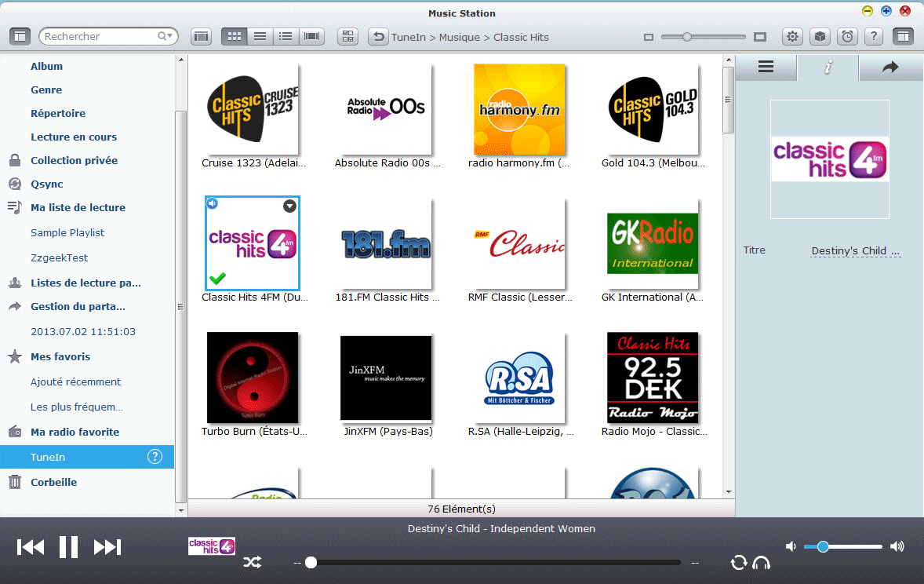Image resolution: width=924 pixels, height=584 pixels.
Task: Adjust the thumbnail size slider
Action: [x=686, y=37]
